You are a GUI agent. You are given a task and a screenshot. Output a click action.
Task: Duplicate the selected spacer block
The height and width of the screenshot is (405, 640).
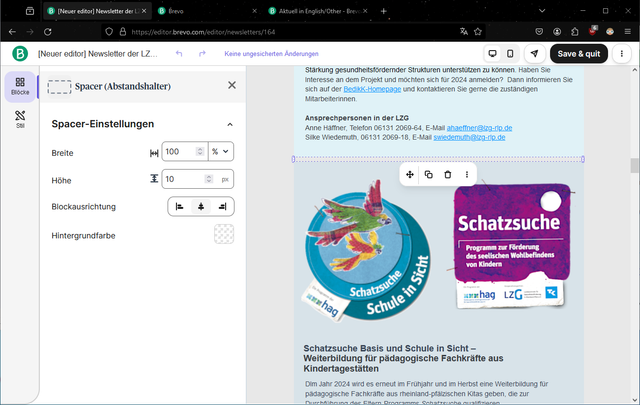point(429,175)
